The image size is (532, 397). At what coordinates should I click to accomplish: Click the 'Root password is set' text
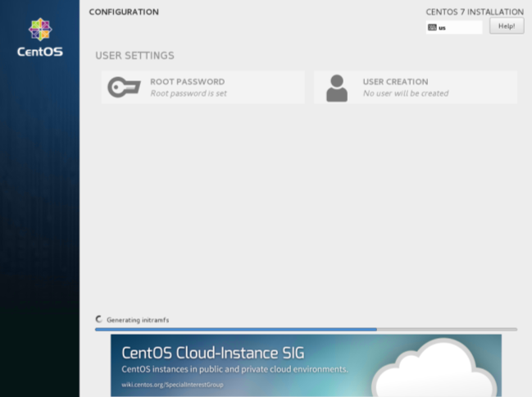(189, 94)
